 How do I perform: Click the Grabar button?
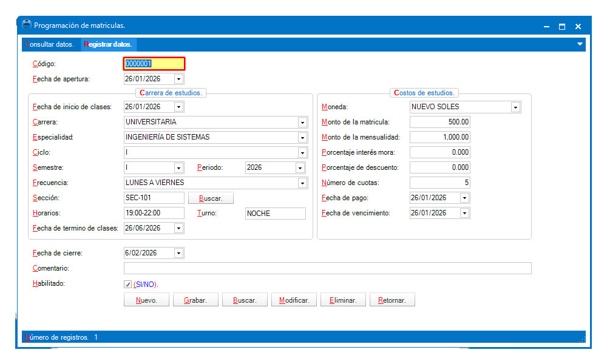(x=195, y=300)
